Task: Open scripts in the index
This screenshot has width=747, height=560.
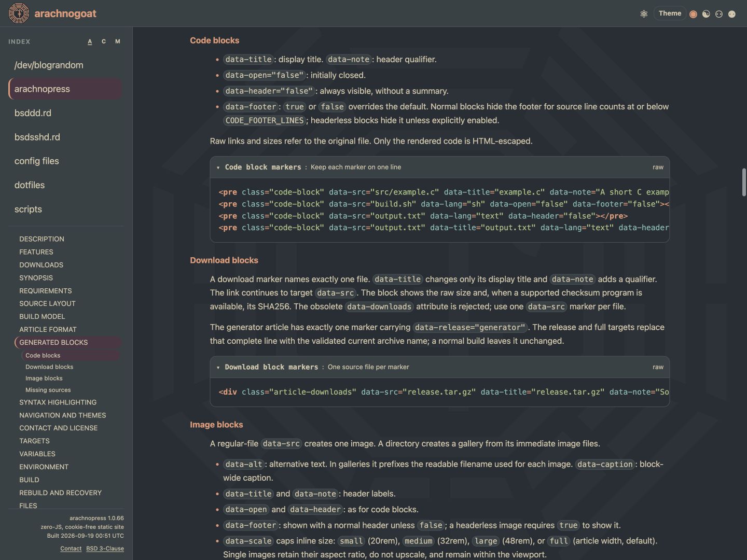Action: (x=65, y=209)
